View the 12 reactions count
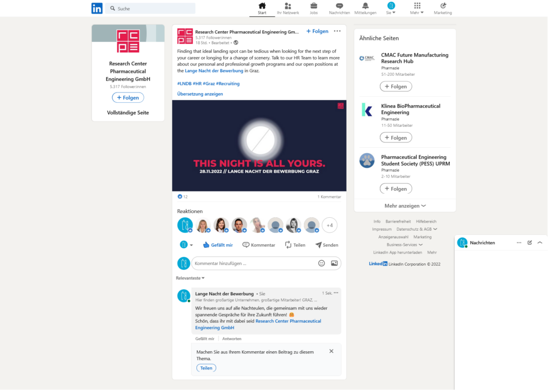The width and height of the screenshot is (551, 392). click(x=183, y=197)
